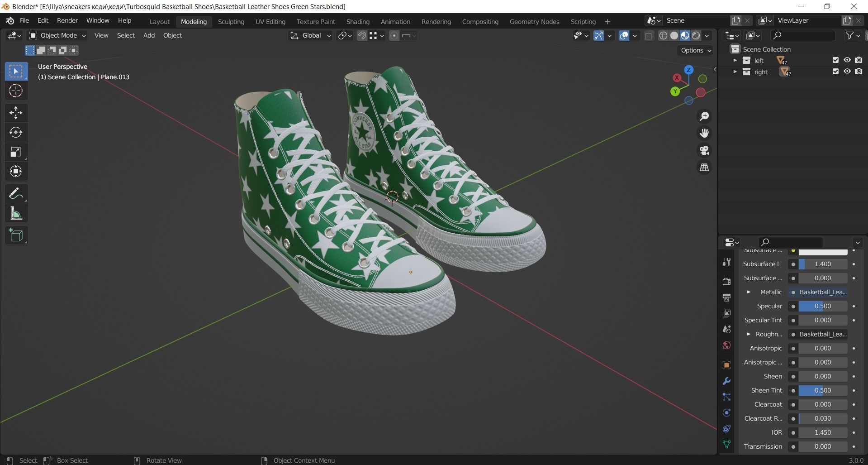This screenshot has height=465, width=868.
Task: Open the Modifiers properties tab
Action: click(726, 381)
